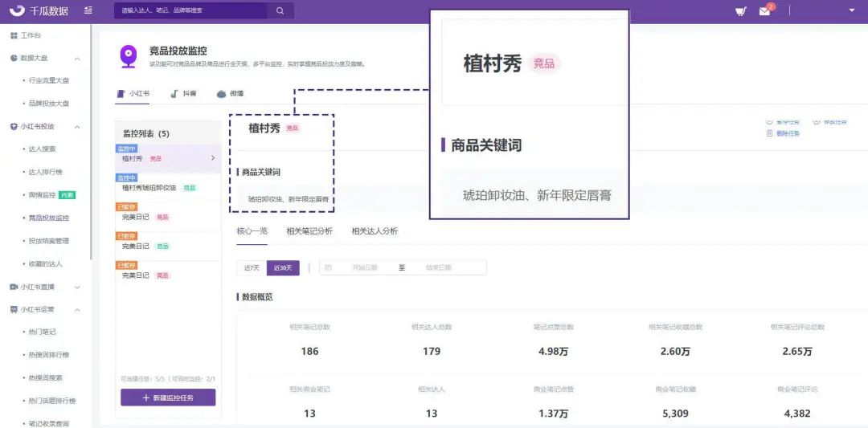Click the search magnifier icon
The width and height of the screenshot is (868, 428).
280,10
